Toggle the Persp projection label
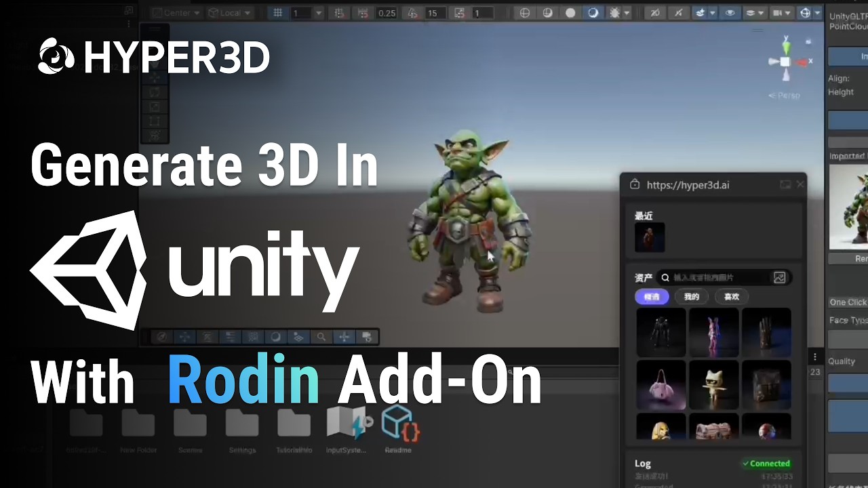 click(x=784, y=96)
